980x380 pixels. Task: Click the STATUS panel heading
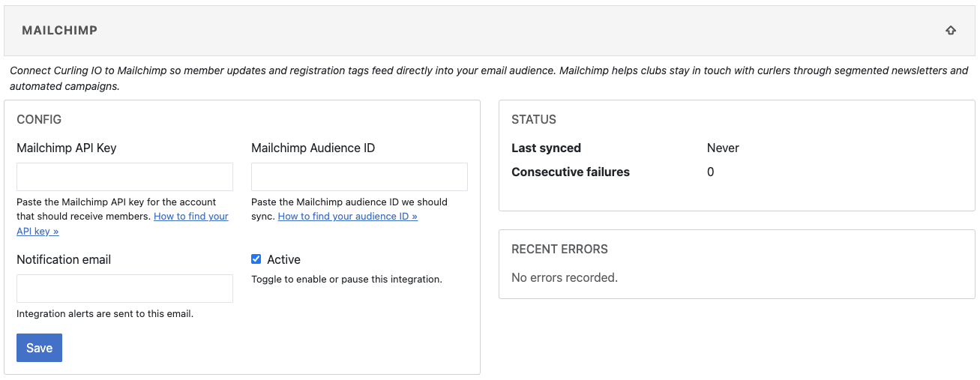point(534,119)
